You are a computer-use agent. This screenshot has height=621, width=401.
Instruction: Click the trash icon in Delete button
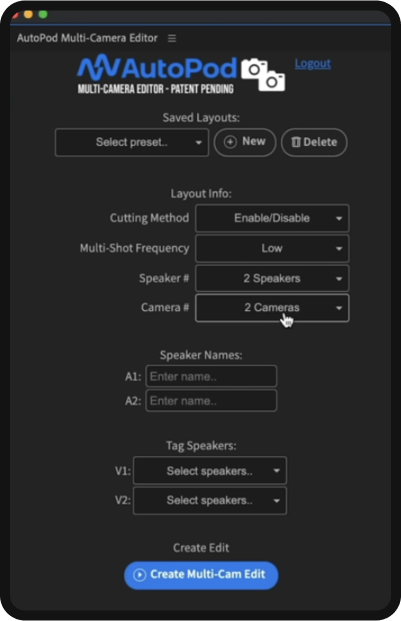[296, 142]
